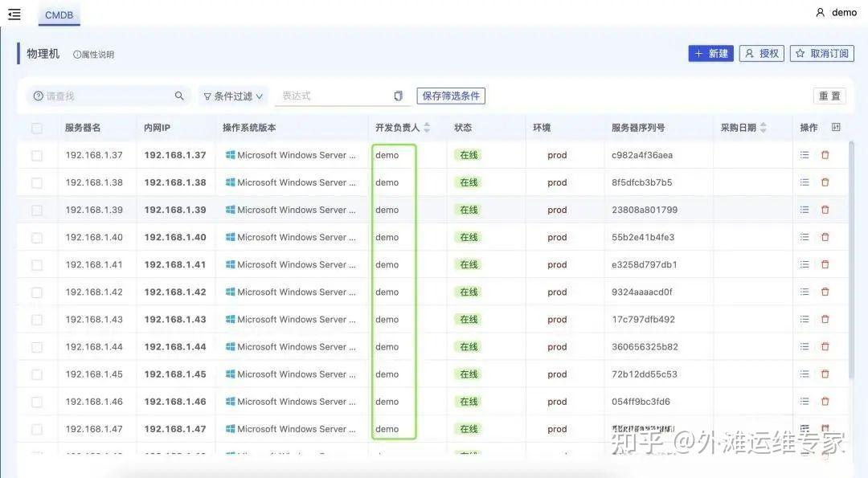Screen dimensions: 868x478
Task: Click the 新建 create button
Action: click(710, 53)
